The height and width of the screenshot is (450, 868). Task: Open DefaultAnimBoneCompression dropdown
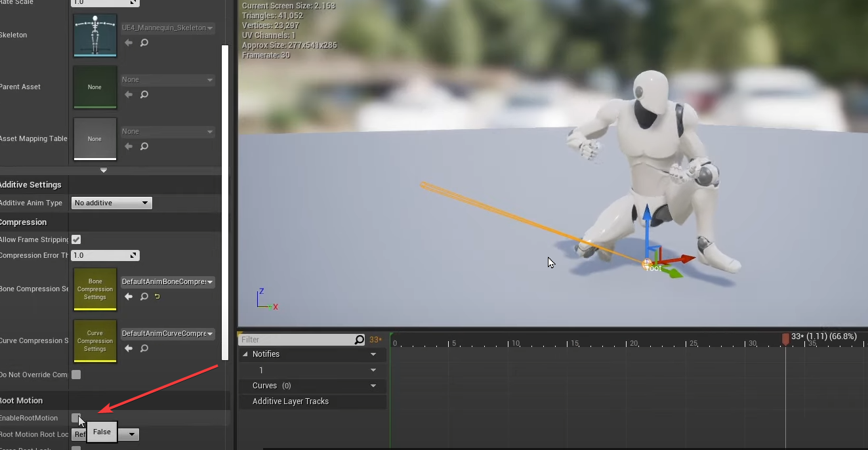click(168, 282)
